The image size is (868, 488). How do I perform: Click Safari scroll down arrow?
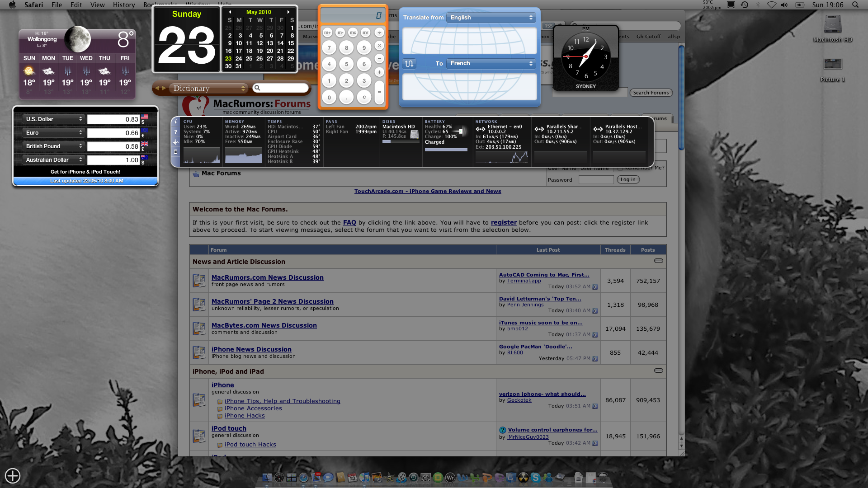[681, 446]
